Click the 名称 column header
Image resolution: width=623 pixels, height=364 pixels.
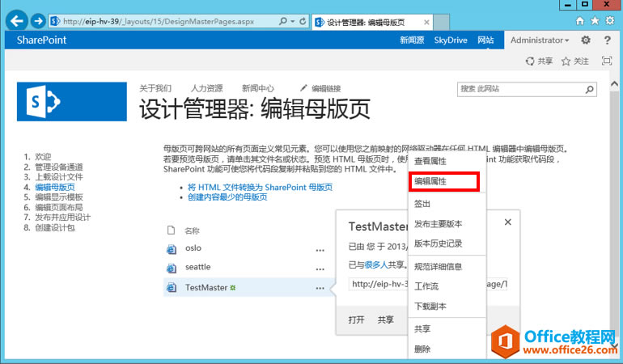192,231
